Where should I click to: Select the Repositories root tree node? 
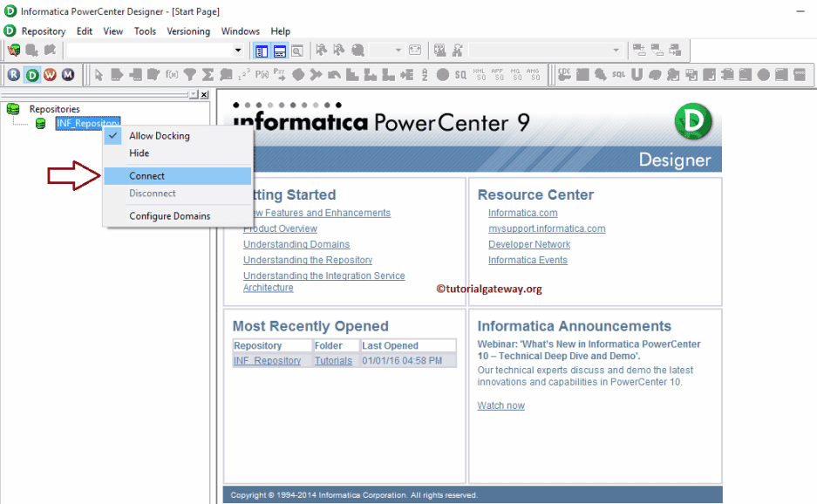pyautogui.click(x=54, y=109)
